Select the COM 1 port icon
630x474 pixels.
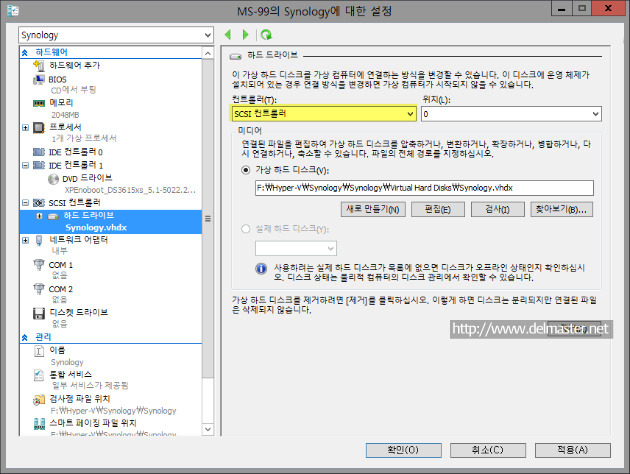[39, 265]
